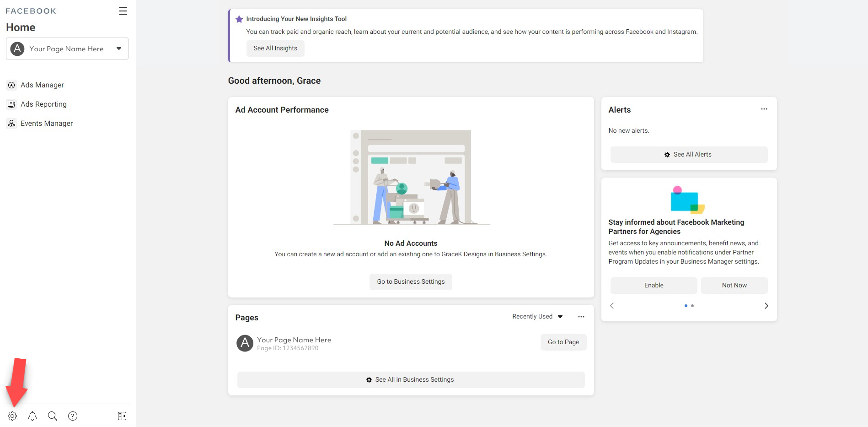Image resolution: width=868 pixels, height=427 pixels.
Task: Click the star icon in Insights banner
Action: point(239,19)
